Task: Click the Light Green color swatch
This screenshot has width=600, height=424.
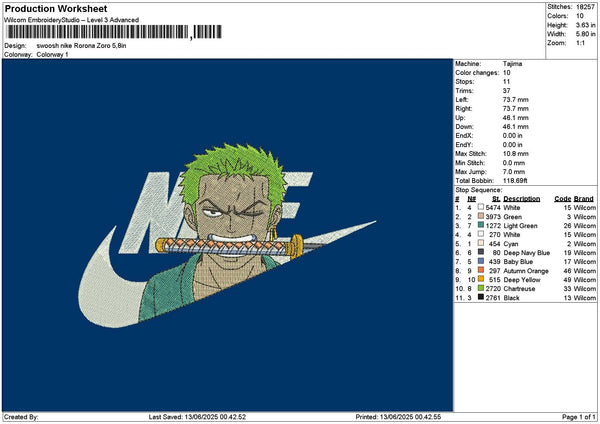Action: [x=481, y=225]
